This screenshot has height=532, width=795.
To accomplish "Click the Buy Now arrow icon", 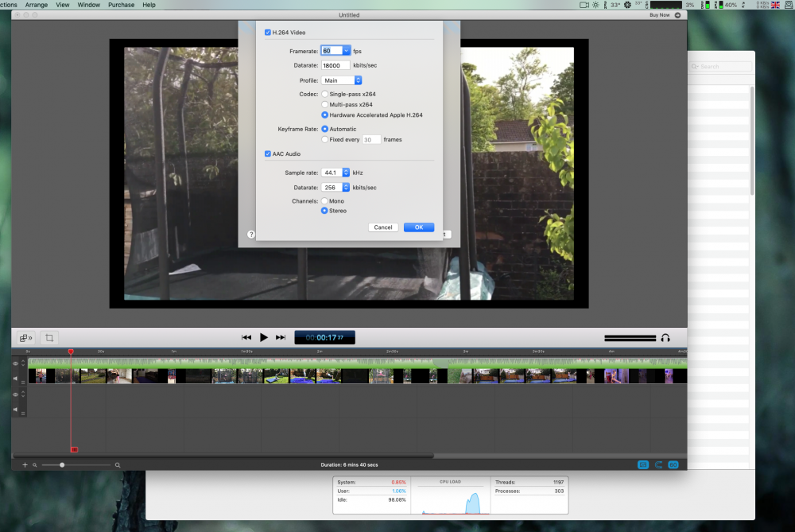I will tap(677, 15).
